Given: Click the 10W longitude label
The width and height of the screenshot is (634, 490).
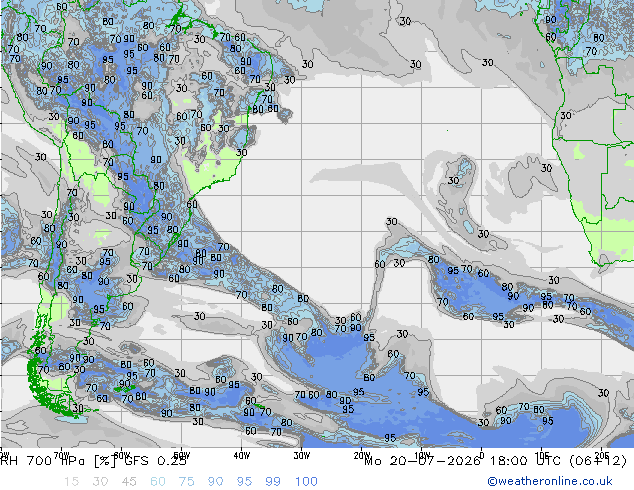Looking at the screenshot, I should (422, 456).
